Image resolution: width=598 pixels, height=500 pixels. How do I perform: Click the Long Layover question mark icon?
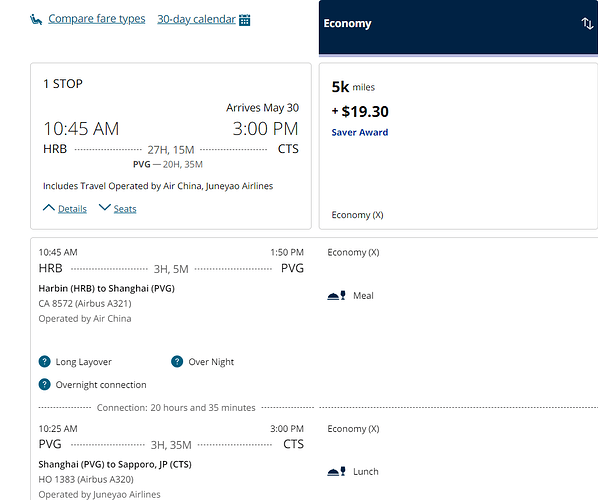pyautogui.click(x=45, y=361)
